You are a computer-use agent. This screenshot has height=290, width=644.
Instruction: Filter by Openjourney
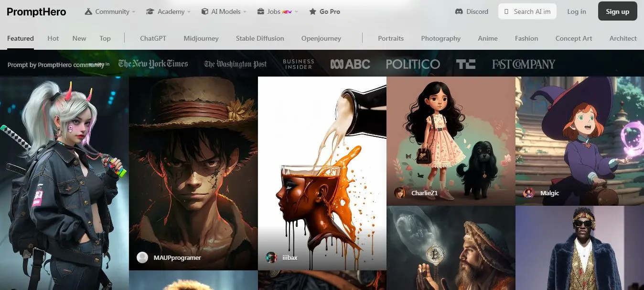tap(321, 38)
